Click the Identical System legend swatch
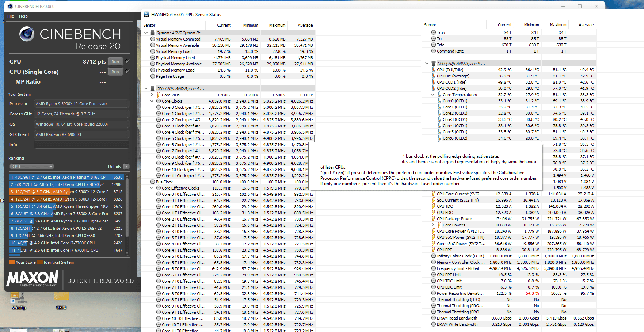 click(x=40, y=262)
